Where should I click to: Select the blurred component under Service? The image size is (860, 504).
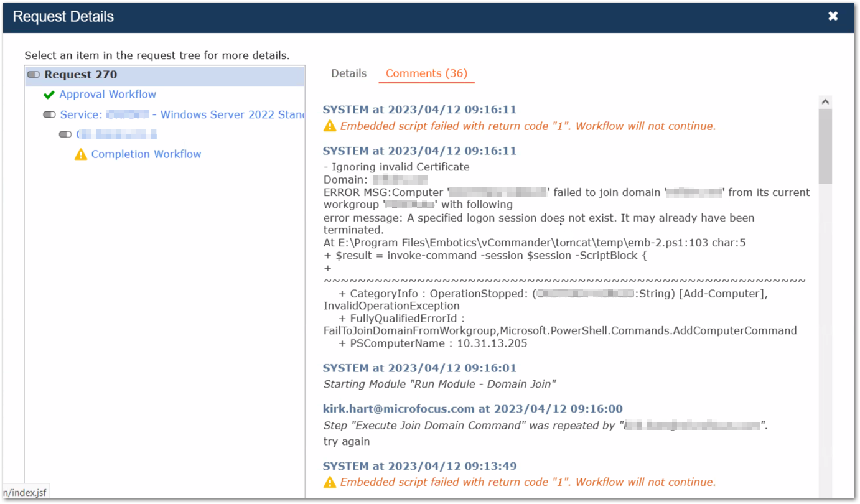(x=117, y=134)
